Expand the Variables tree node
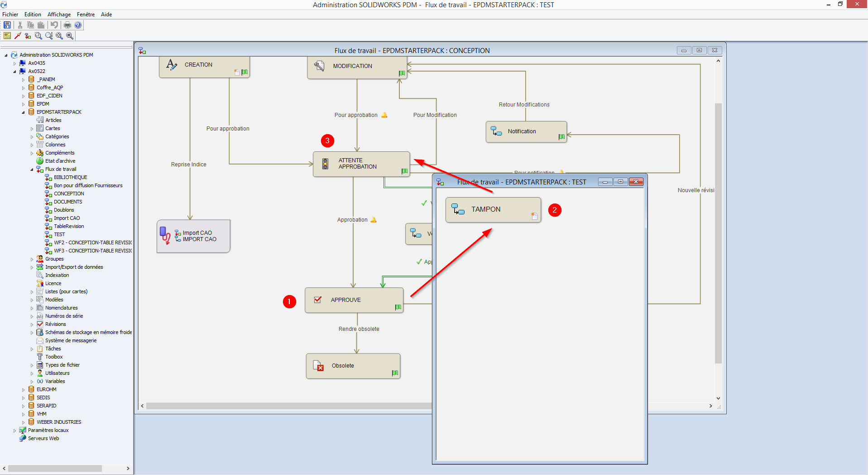This screenshot has width=868, height=475. tap(32, 382)
